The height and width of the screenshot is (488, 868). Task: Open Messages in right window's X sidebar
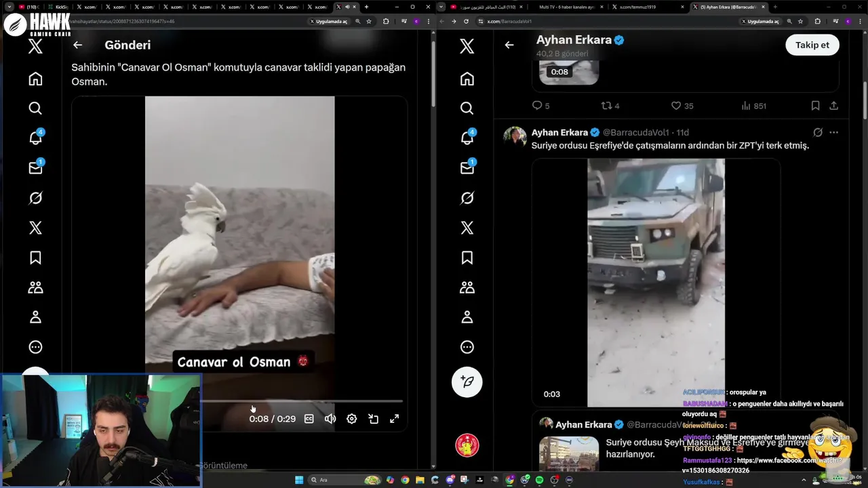[467, 168]
